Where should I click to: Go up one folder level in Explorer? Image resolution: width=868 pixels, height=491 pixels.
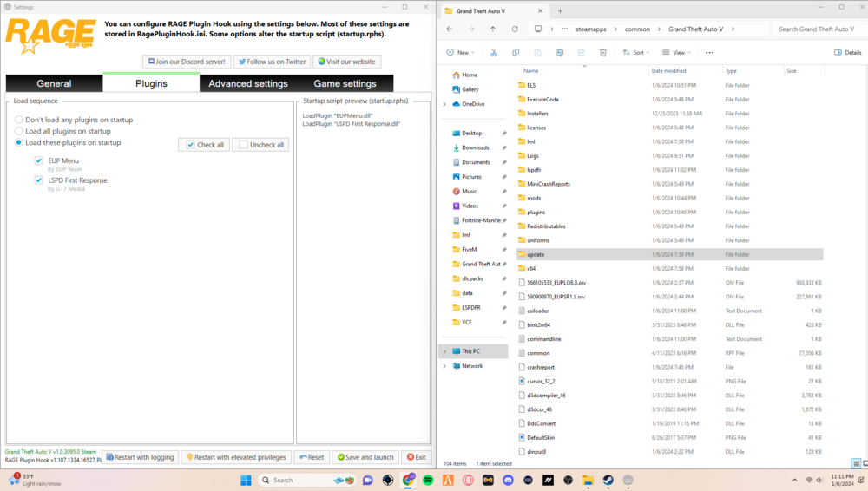493,29
